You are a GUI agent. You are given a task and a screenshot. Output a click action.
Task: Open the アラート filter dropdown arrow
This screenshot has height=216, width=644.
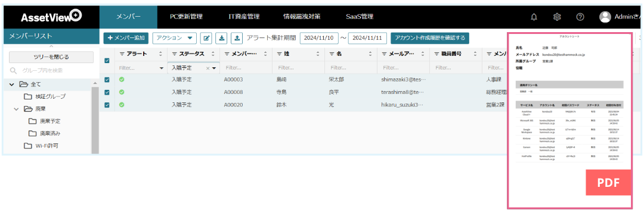point(162,68)
